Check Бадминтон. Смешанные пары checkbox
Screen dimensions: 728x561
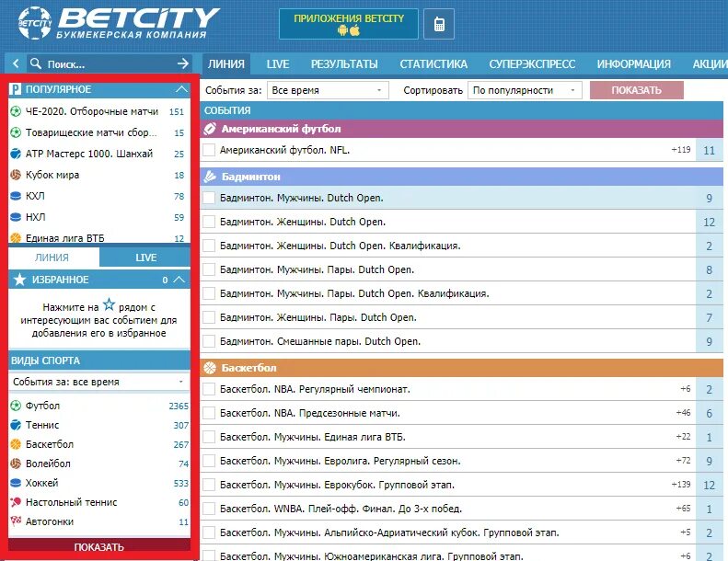(209, 341)
